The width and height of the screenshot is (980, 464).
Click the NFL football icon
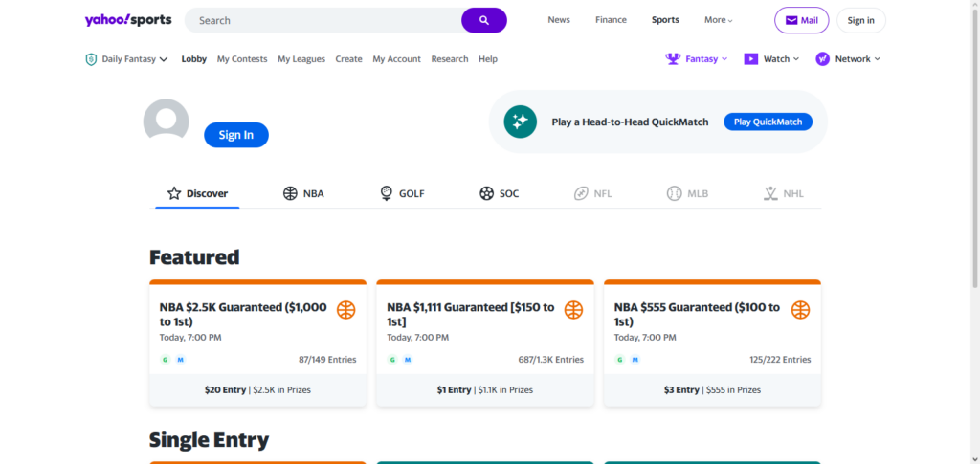pyautogui.click(x=581, y=193)
